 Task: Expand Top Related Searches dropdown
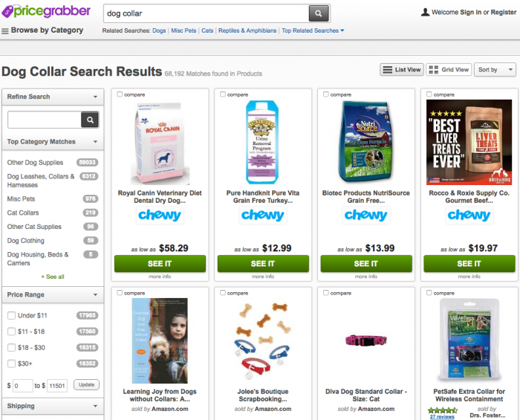click(x=313, y=30)
